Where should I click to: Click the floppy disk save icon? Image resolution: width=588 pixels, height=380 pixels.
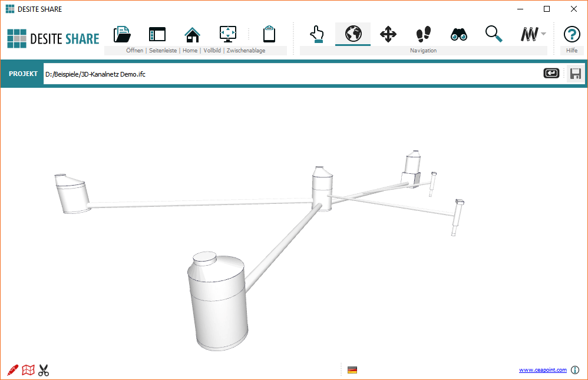575,74
